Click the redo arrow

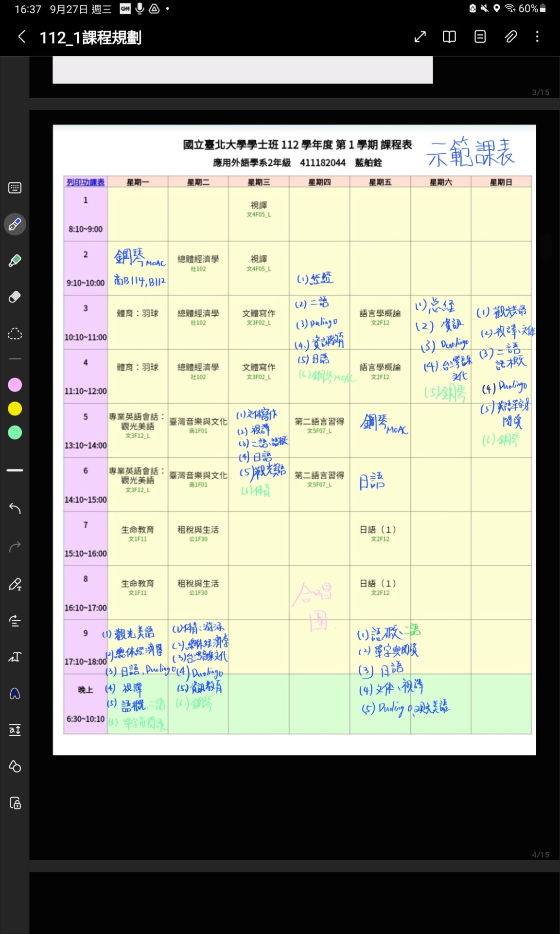(x=15, y=547)
